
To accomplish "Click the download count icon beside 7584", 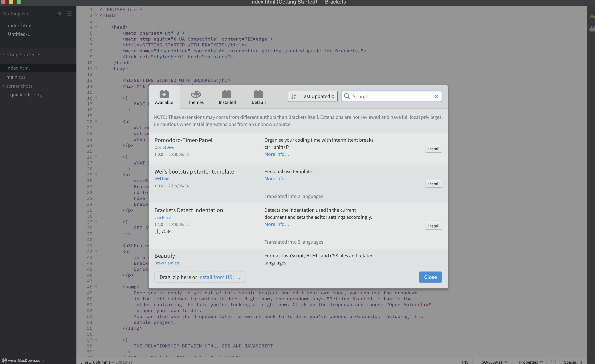I will pos(157,232).
